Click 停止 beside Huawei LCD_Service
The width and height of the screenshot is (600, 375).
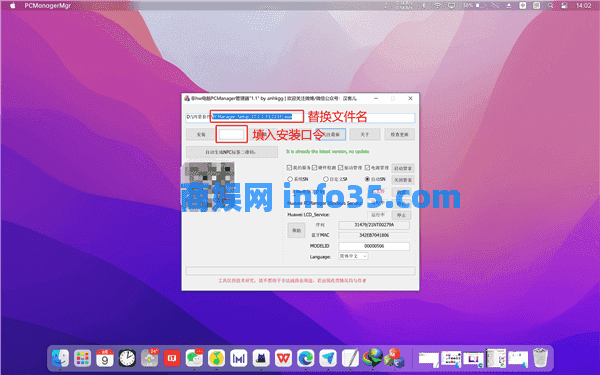[401, 215]
